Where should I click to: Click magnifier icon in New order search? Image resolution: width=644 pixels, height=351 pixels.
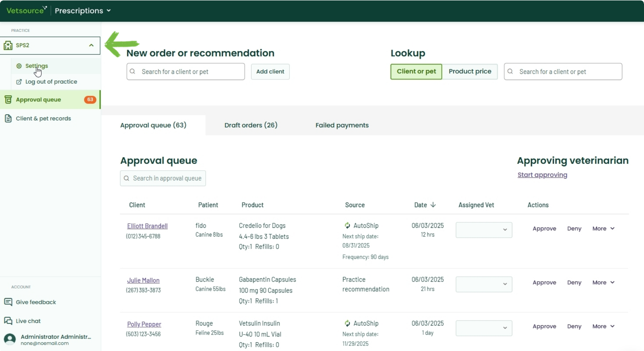pos(132,71)
